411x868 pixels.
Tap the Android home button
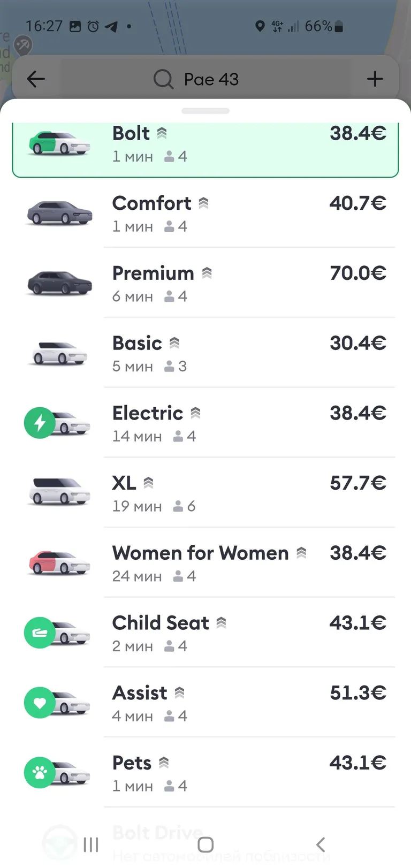[x=205, y=845]
